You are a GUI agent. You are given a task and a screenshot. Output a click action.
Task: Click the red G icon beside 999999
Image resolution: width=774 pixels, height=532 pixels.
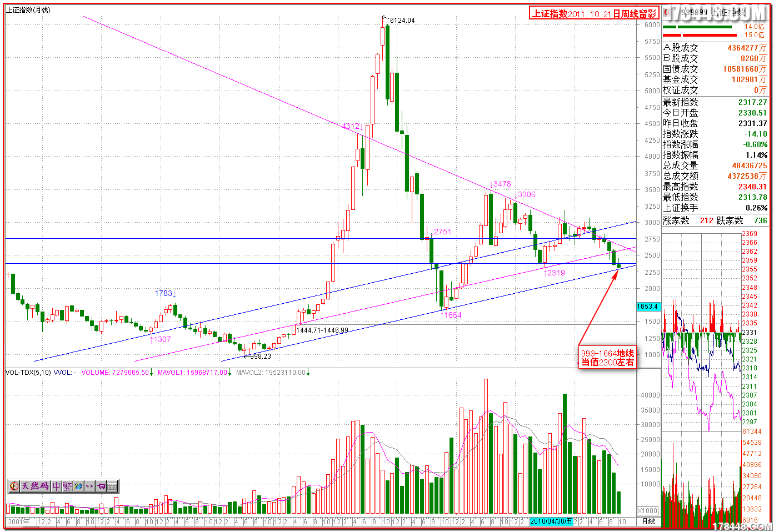666,12
